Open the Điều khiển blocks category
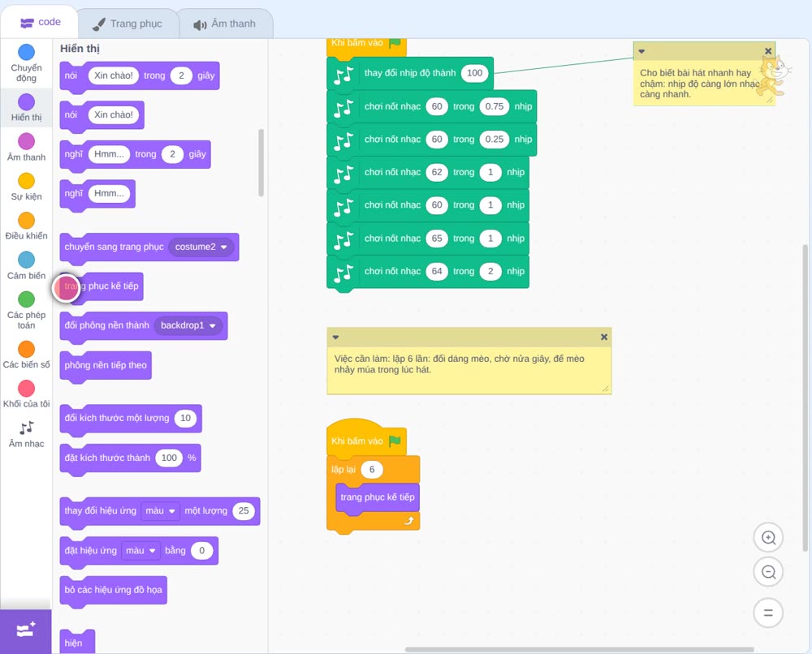 point(26,226)
